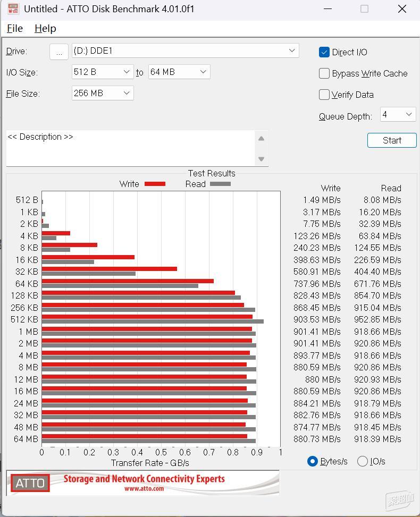Open the Help menu
Screen dimensions: 420x517
click(45, 29)
